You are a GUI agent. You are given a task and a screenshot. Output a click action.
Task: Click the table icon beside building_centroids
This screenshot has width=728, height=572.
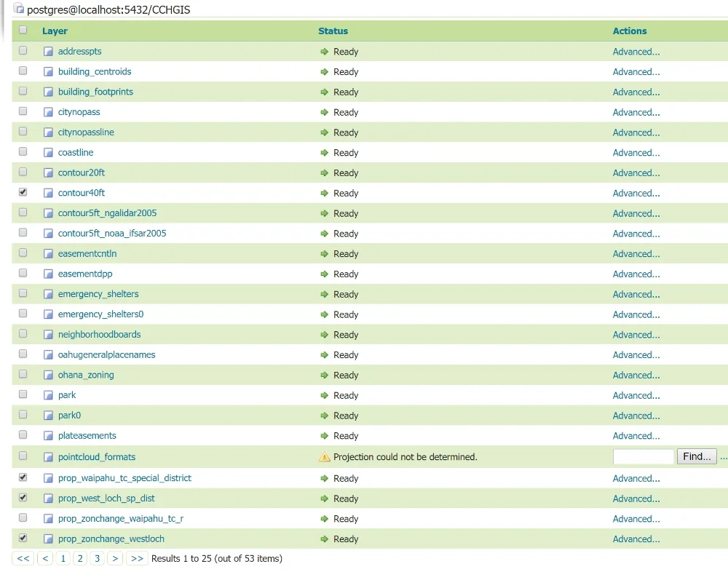click(48, 71)
